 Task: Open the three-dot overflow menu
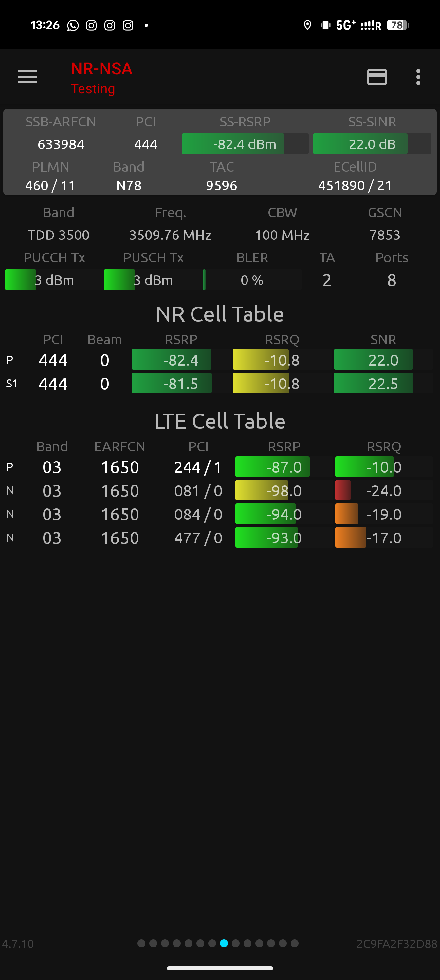418,77
